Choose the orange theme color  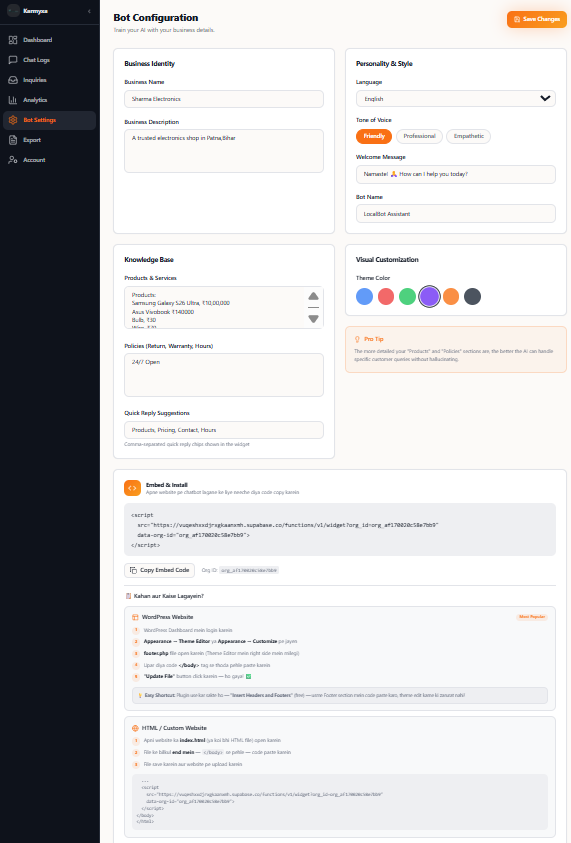click(451, 296)
